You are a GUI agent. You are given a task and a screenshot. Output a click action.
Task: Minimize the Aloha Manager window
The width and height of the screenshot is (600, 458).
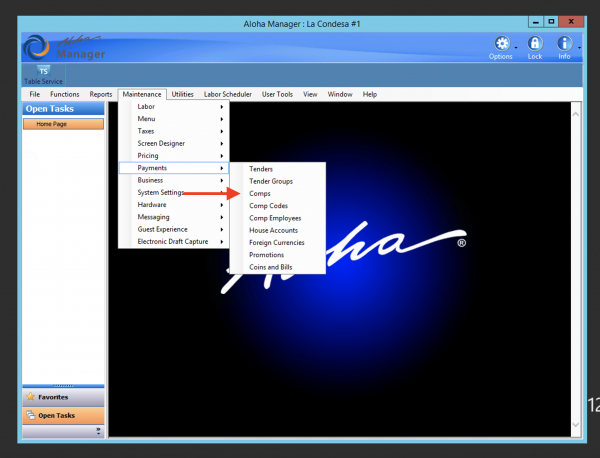tap(536, 22)
